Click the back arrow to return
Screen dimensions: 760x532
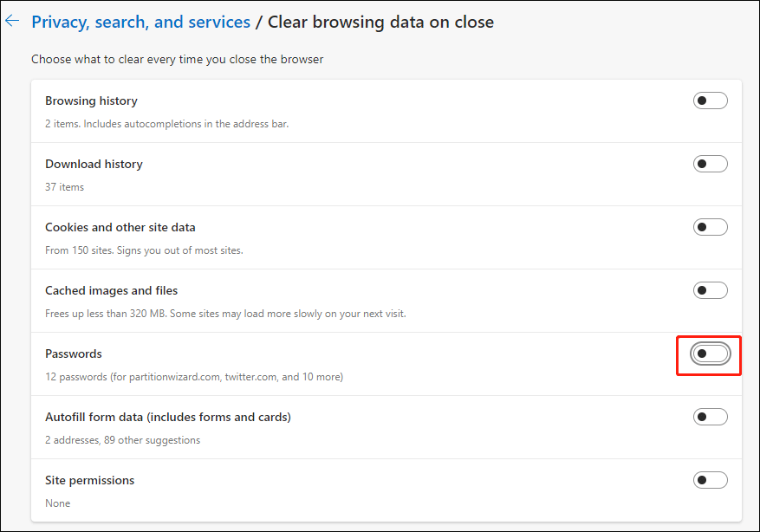click(x=12, y=21)
